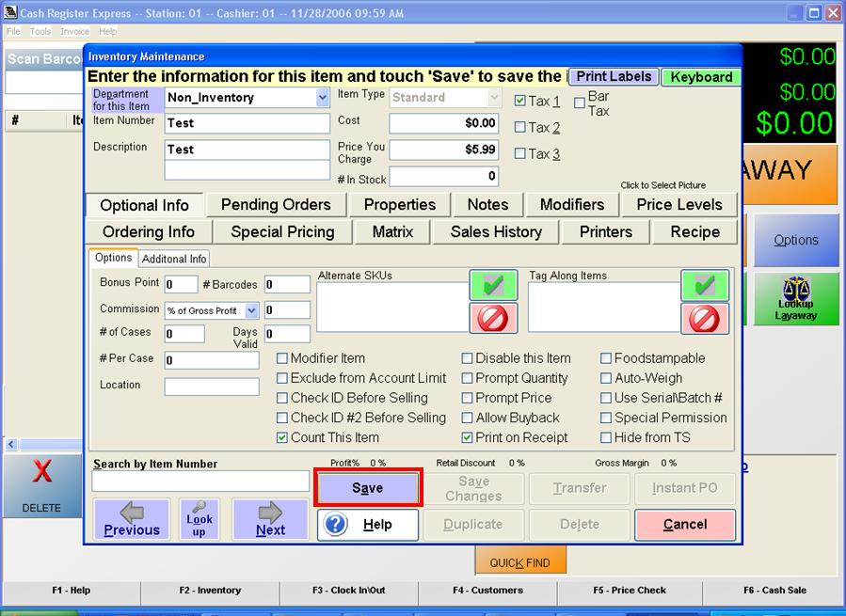Go to the Previous item with arrow button
The width and height of the screenshot is (846, 616).
coord(132,519)
